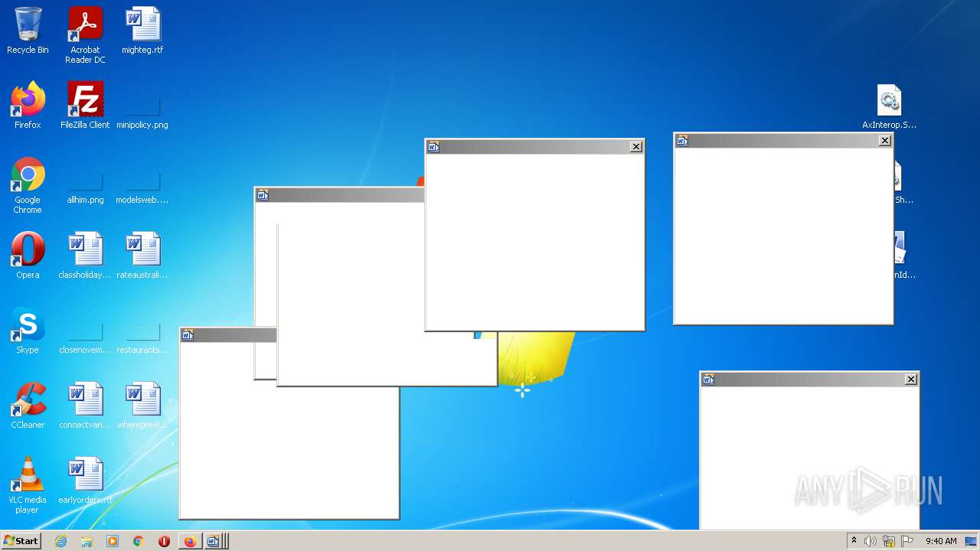Click Word icon in bottom-right window titlebar
The image size is (980, 551).
[708, 380]
